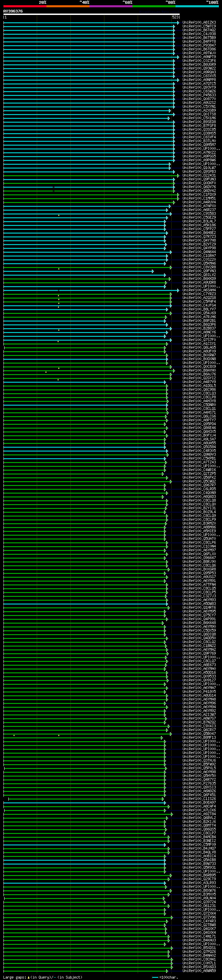
Task: Select the UniRef100_C1FDX9 label
Action: (199, 194)
